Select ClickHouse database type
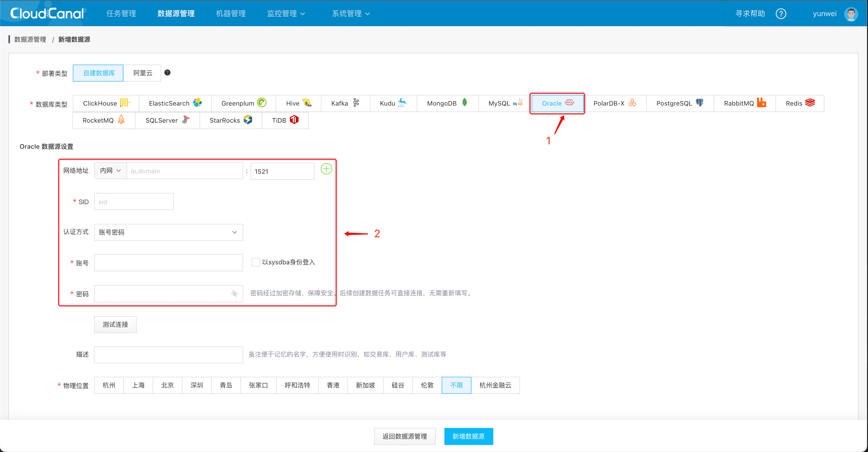Screen dimensions: 868x452 click(x=106, y=103)
